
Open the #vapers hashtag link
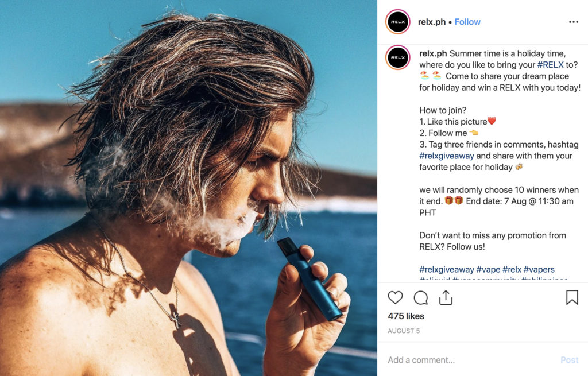click(539, 270)
